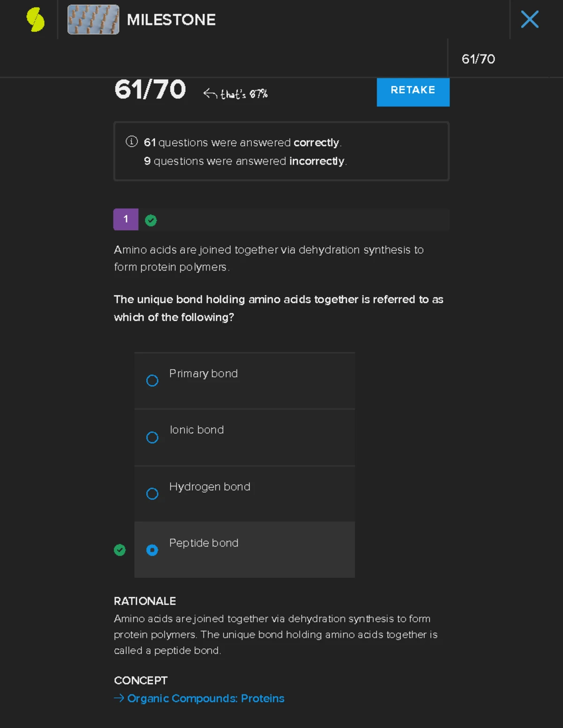Select the Primary bond radio button
563x728 pixels.
(x=152, y=381)
